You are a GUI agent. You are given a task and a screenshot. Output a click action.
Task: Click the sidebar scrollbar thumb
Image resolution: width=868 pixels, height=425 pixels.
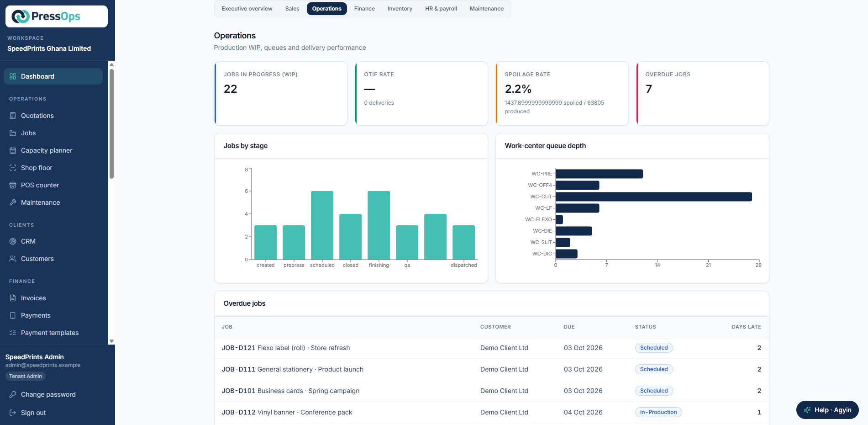(111, 123)
